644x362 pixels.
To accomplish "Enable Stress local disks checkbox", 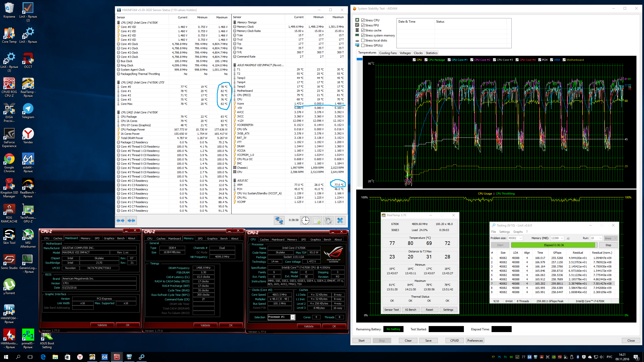I will [x=363, y=40].
